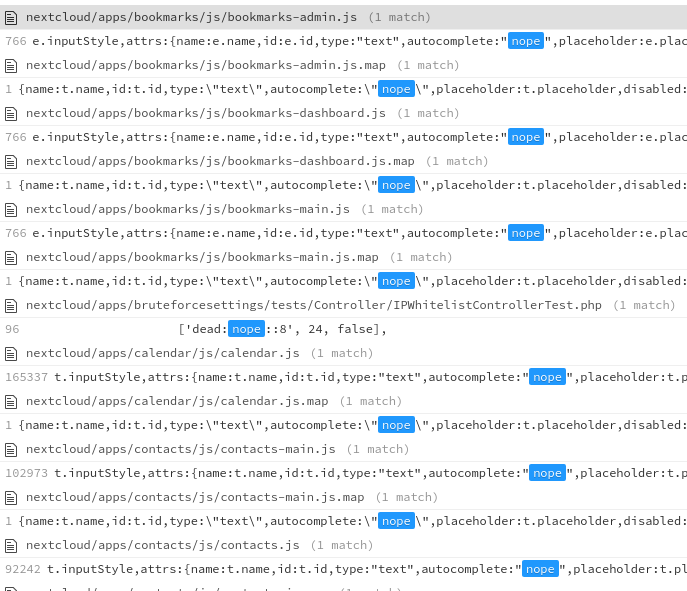Screen dimensions: 687x591
Task: Open bookmarks-dashboard.js file header
Action: 344,113
